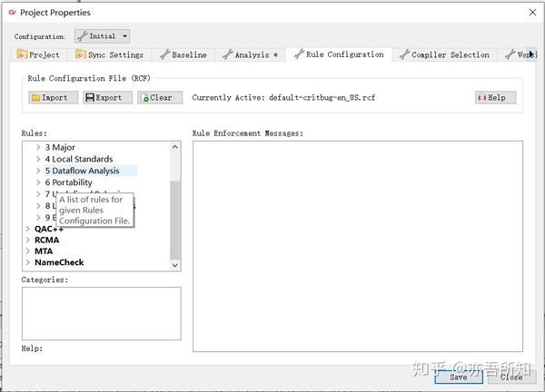Viewport: 545px width, 392px height.
Task: Switch to the Analysis tab
Action: [252, 54]
